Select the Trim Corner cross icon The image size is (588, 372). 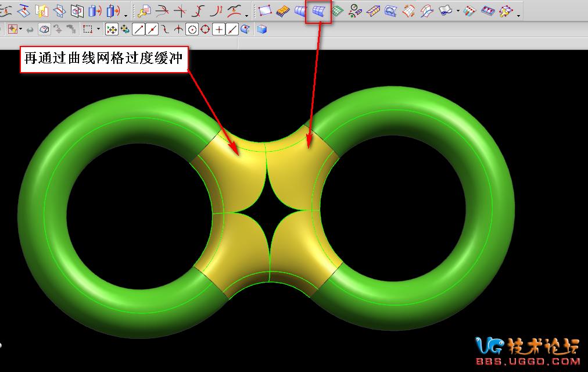(x=180, y=11)
